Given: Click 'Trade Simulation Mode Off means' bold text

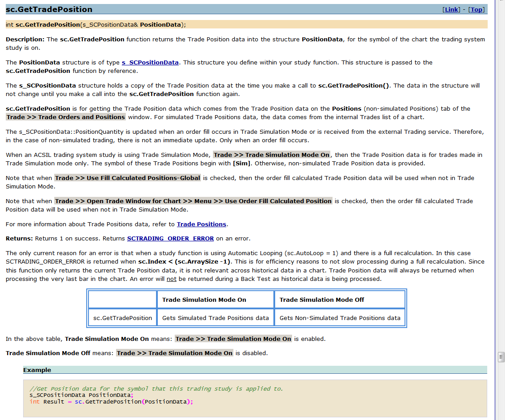Looking at the screenshot, I should 48,353.
